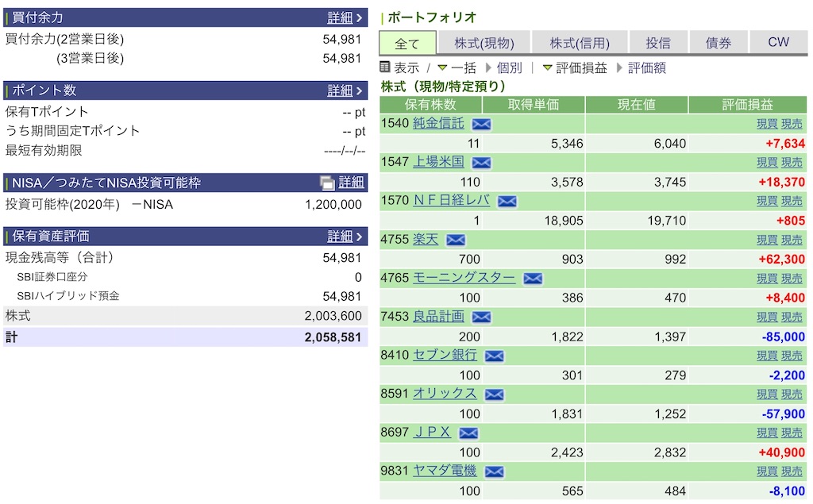Click the total value 2,058,581

point(333,337)
